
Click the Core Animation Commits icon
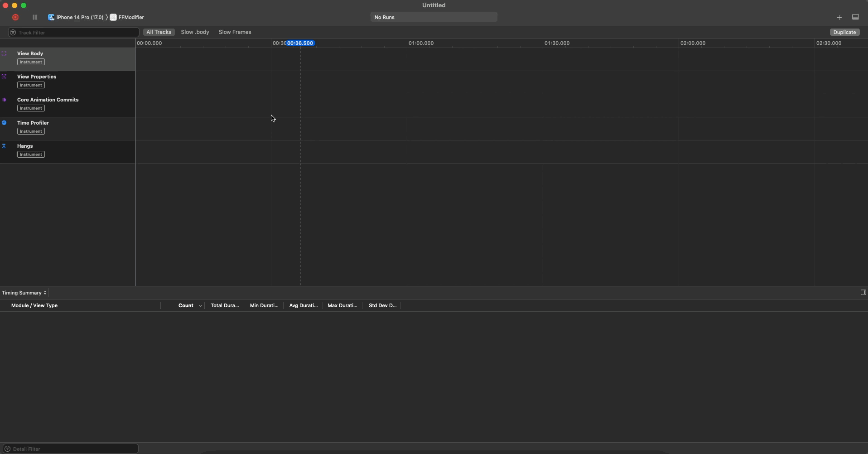point(4,100)
